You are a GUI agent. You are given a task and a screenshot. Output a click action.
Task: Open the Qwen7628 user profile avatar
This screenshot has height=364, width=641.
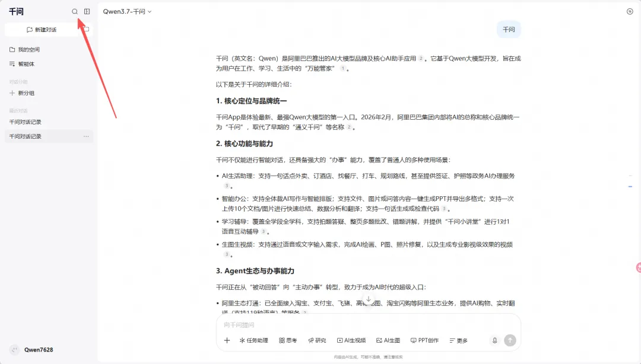[x=14, y=350]
